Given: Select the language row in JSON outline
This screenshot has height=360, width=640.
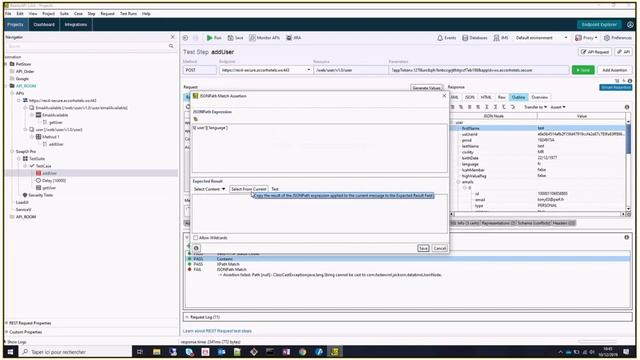Looking at the screenshot, I should coord(539,164).
